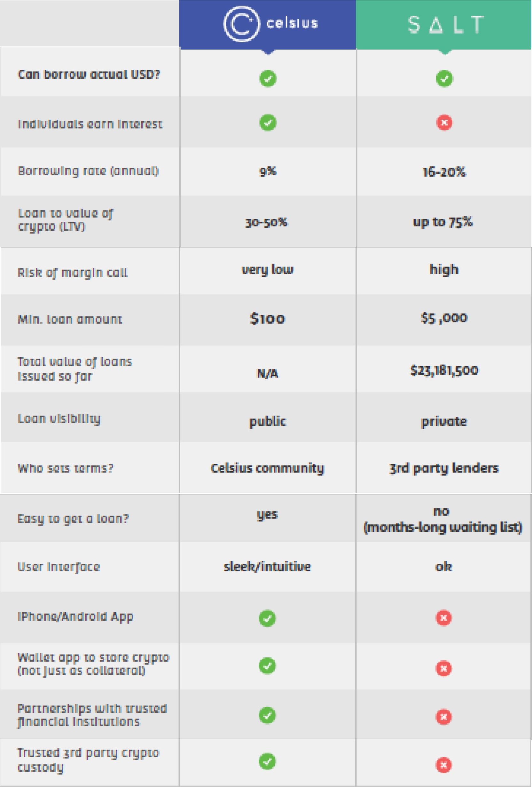Select SALT's 16-20% borrowing rate value

(444, 172)
